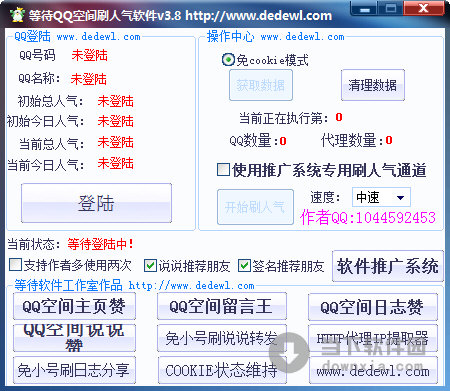Click the 当前正在执行第 counter value
Image resolution: width=450 pixels, height=391 pixels.
[x=339, y=117]
